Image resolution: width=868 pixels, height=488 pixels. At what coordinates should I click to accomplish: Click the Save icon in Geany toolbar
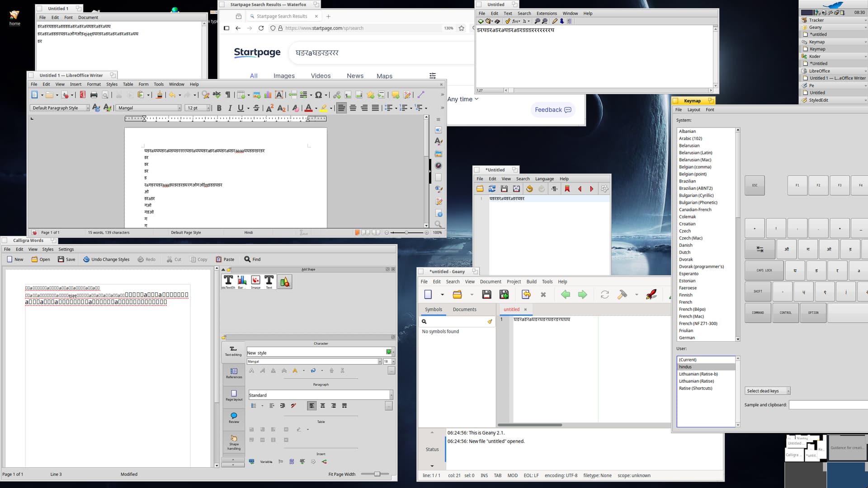coord(486,295)
